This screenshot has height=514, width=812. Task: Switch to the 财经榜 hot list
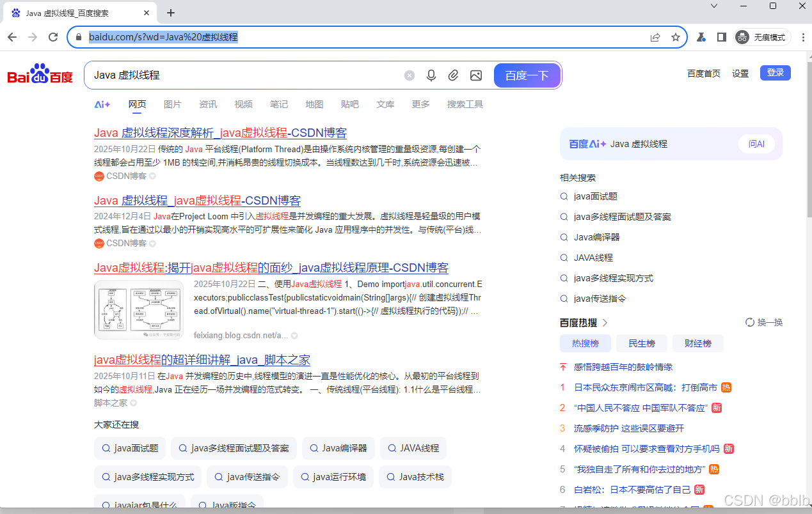[x=697, y=343]
